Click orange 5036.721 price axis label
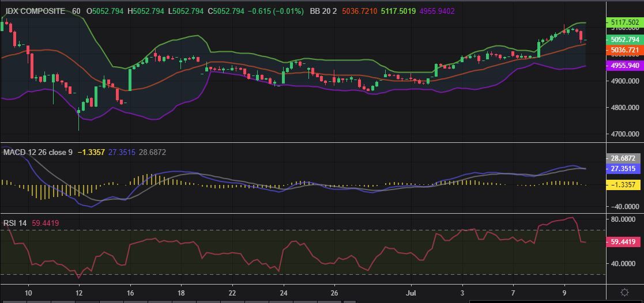 tap(624, 50)
